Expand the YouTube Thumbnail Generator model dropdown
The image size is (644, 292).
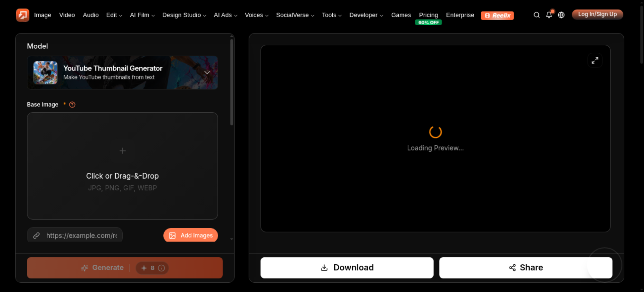tap(207, 73)
